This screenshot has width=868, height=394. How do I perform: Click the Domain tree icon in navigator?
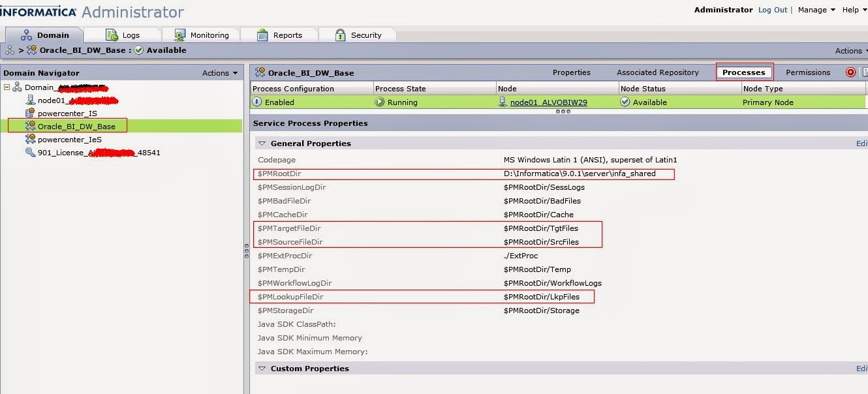tap(18, 87)
